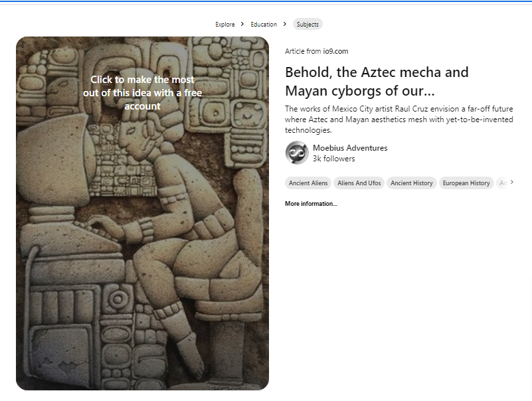Viewport: 532px width, 401px height.
Task: Click the chevron after Education breadcrumb
Action: coord(285,24)
